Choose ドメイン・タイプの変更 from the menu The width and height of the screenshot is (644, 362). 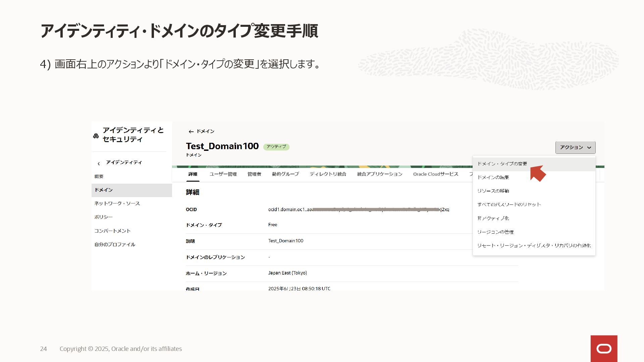(534, 164)
